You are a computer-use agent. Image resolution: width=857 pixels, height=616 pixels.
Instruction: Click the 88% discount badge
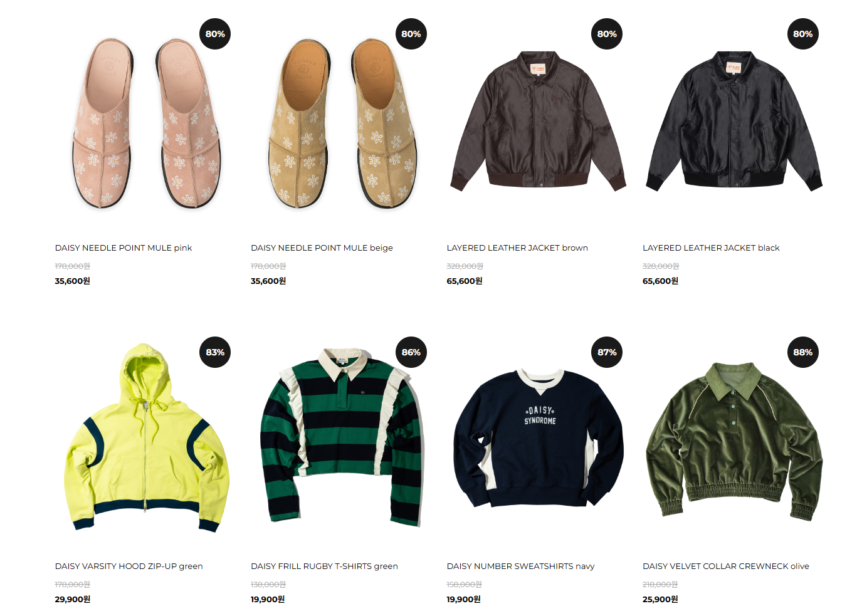click(x=802, y=352)
